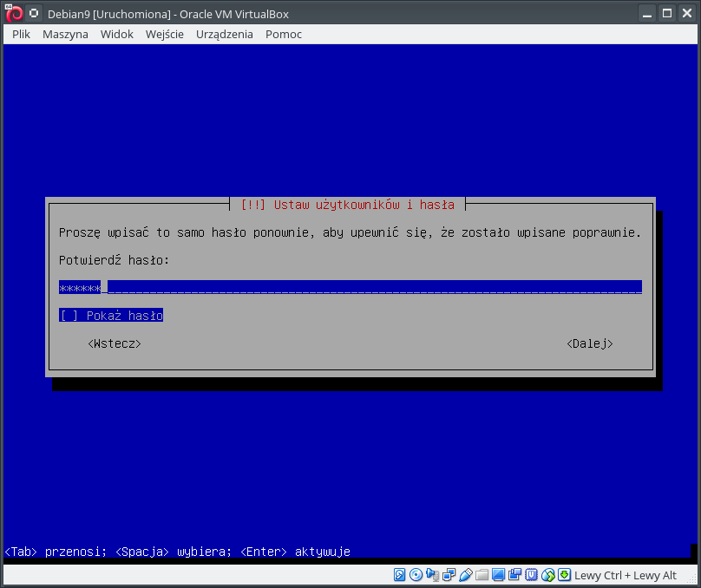The height and width of the screenshot is (588, 701).
Task: Open the Maszyna menu
Action: 65,34
